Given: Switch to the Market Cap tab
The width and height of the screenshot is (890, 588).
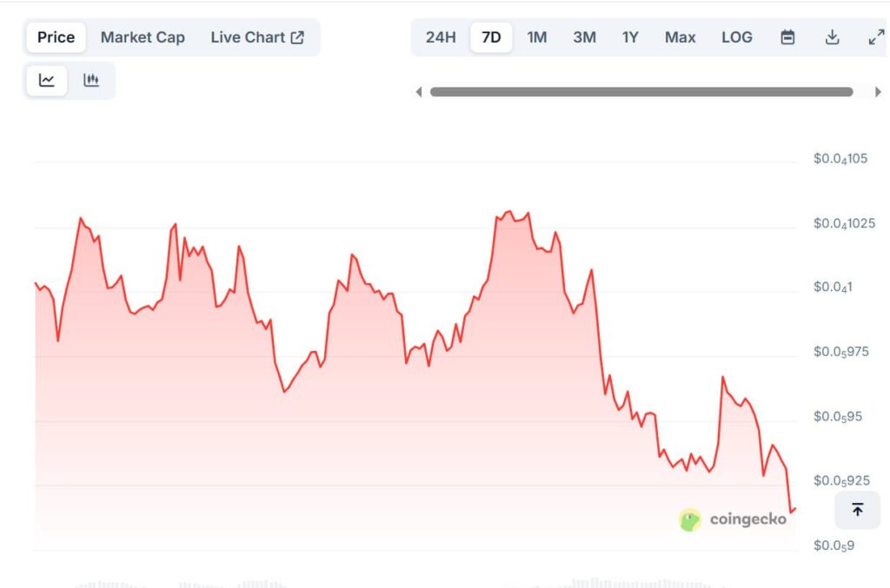Looking at the screenshot, I should point(143,37).
